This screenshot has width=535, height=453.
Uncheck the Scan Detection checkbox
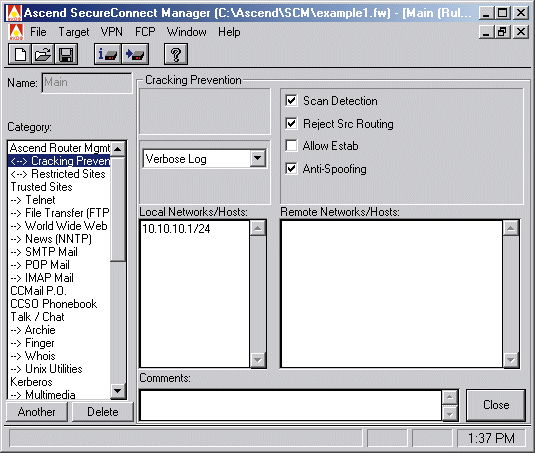pyautogui.click(x=291, y=101)
